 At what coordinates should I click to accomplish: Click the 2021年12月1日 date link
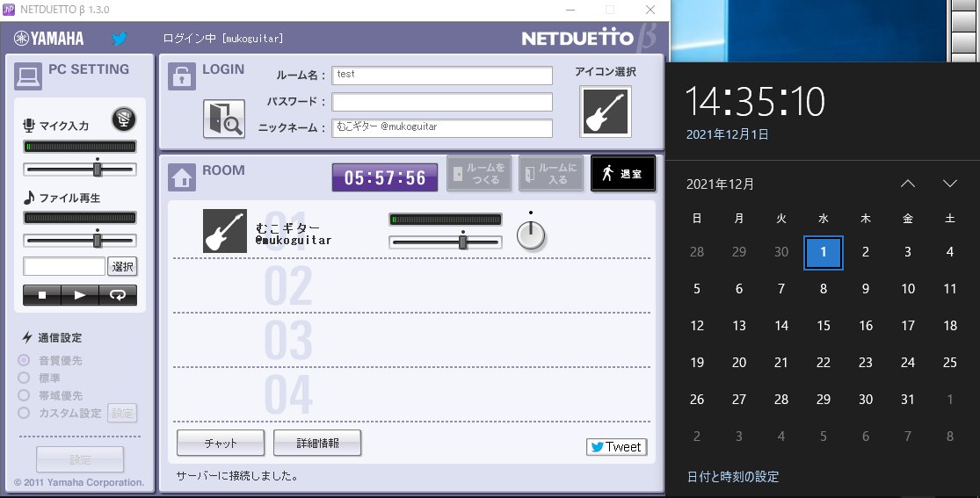(x=728, y=134)
